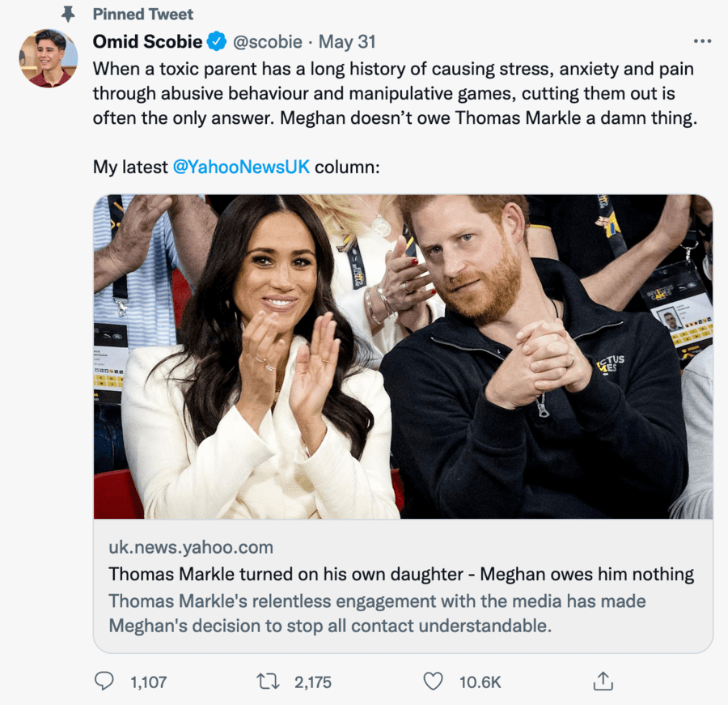Open the three-dot more options menu
728x705 pixels.
click(702, 41)
